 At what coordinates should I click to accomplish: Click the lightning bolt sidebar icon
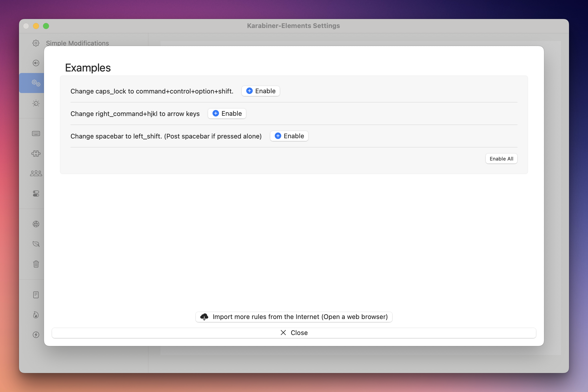[x=36, y=335]
